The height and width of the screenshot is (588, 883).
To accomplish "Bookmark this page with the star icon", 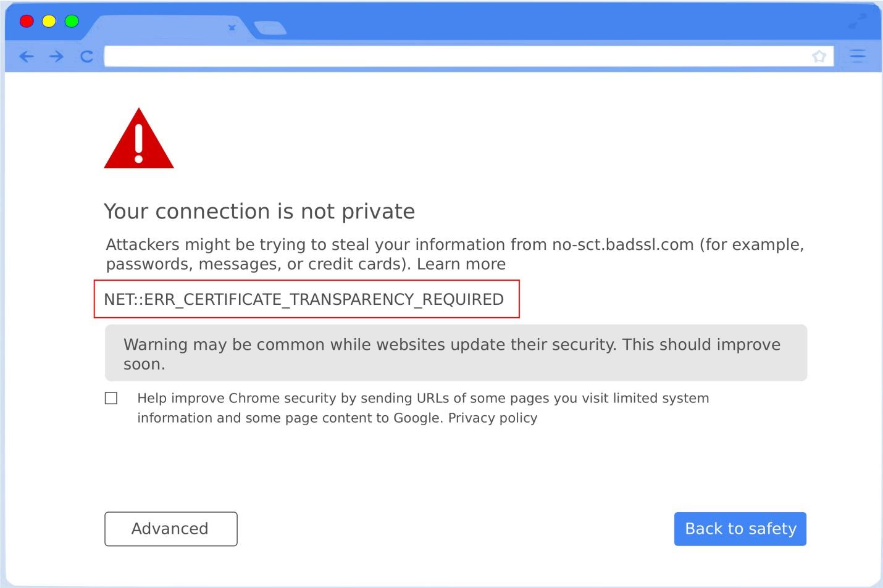I will pyautogui.click(x=820, y=56).
